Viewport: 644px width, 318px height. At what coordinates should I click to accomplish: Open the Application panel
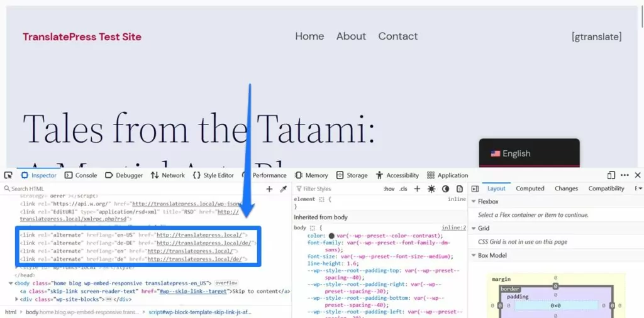pos(447,175)
